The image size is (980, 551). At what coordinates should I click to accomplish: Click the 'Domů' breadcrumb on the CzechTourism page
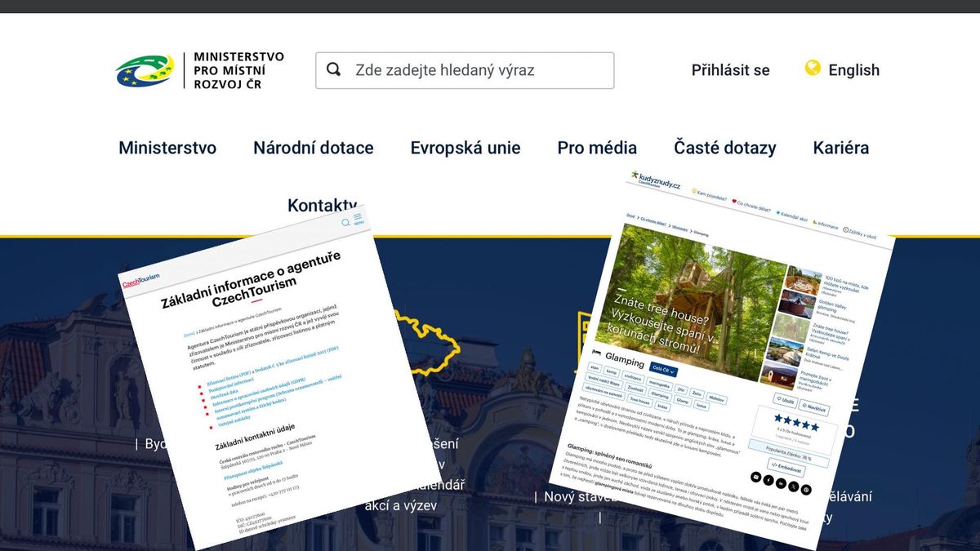pos(189,334)
